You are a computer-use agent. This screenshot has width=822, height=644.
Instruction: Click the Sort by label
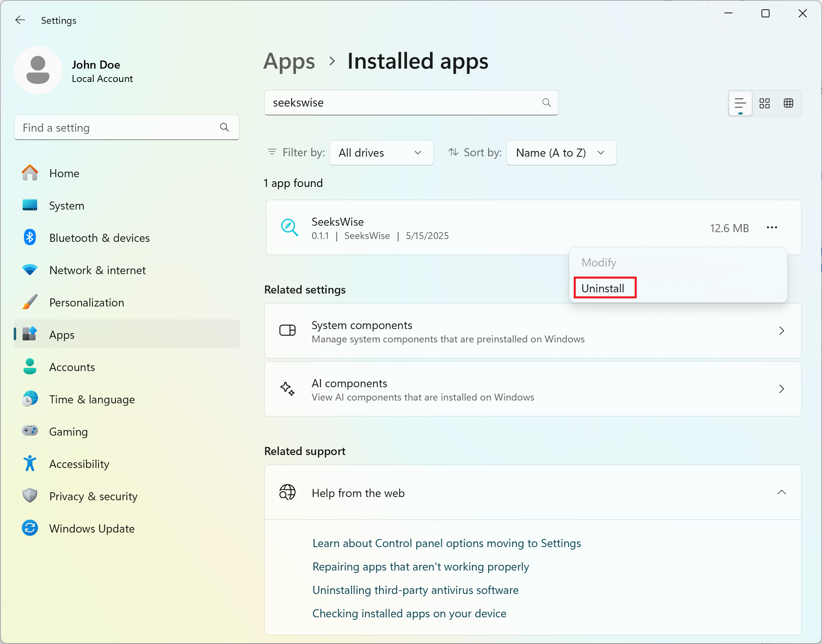click(482, 152)
